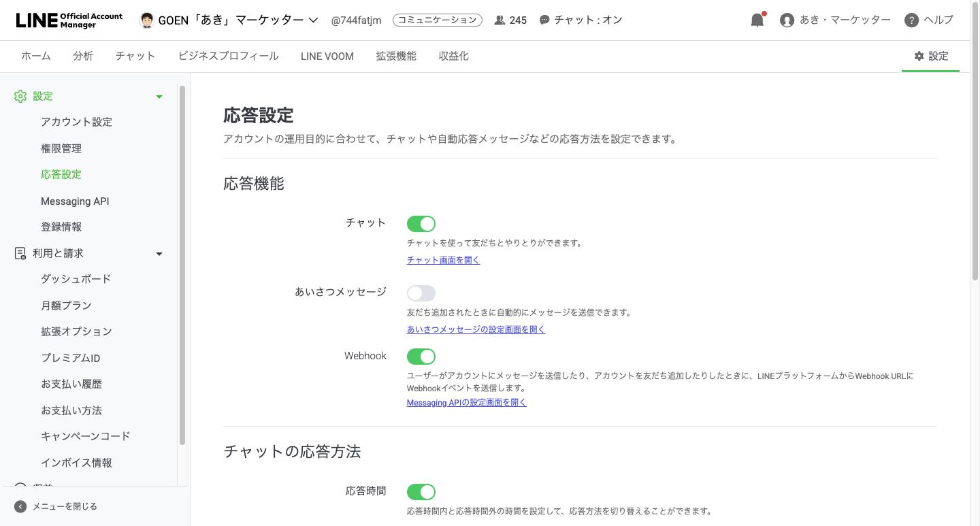The width and height of the screenshot is (980, 526).
Task: Open 登録情報 in the sidebar
Action: [61, 227]
